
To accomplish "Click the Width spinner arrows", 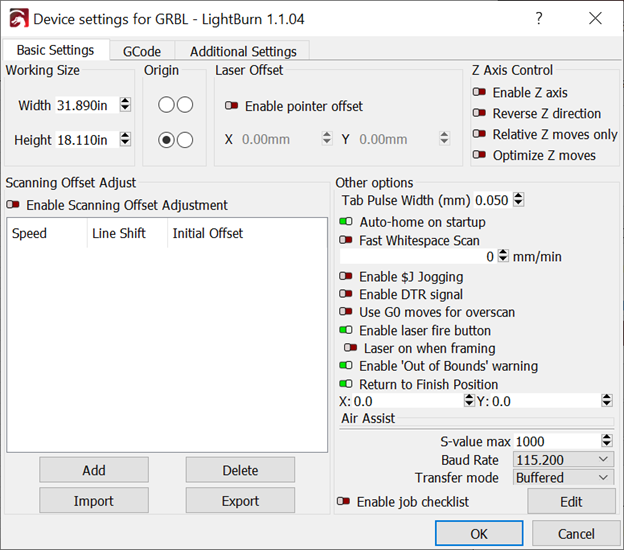I will coord(125,105).
